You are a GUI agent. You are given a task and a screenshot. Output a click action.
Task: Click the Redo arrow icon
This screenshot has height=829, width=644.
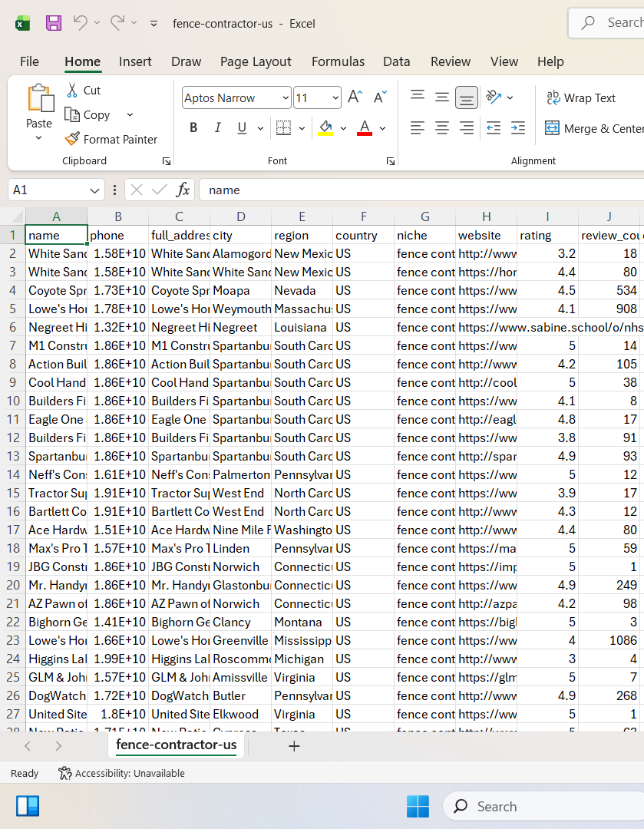tap(117, 23)
